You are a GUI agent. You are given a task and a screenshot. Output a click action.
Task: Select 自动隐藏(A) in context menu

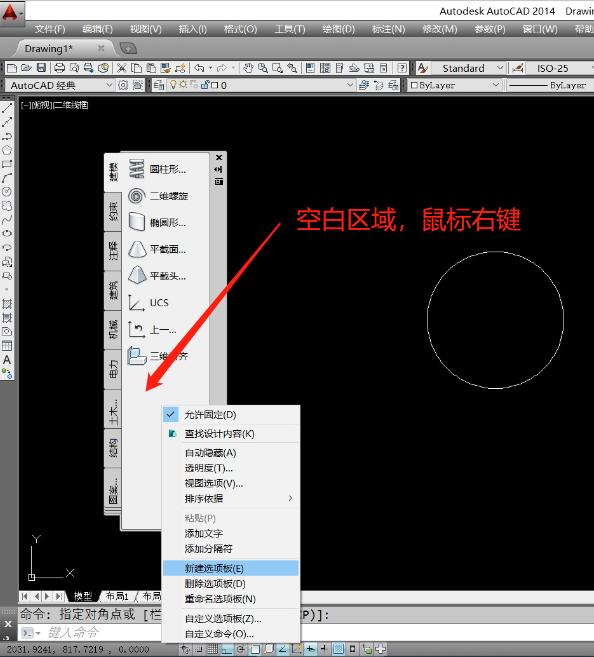pyautogui.click(x=231, y=453)
